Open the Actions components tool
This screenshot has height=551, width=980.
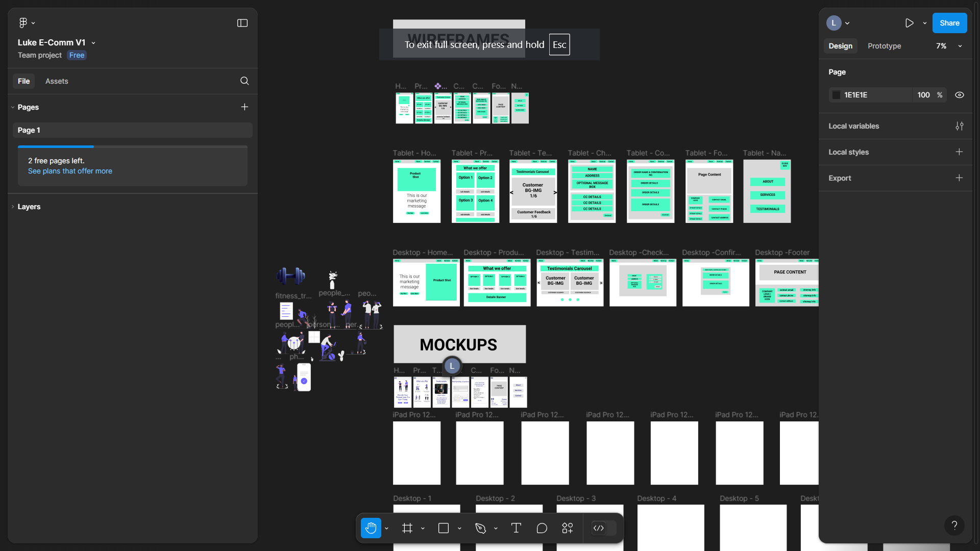click(x=568, y=528)
